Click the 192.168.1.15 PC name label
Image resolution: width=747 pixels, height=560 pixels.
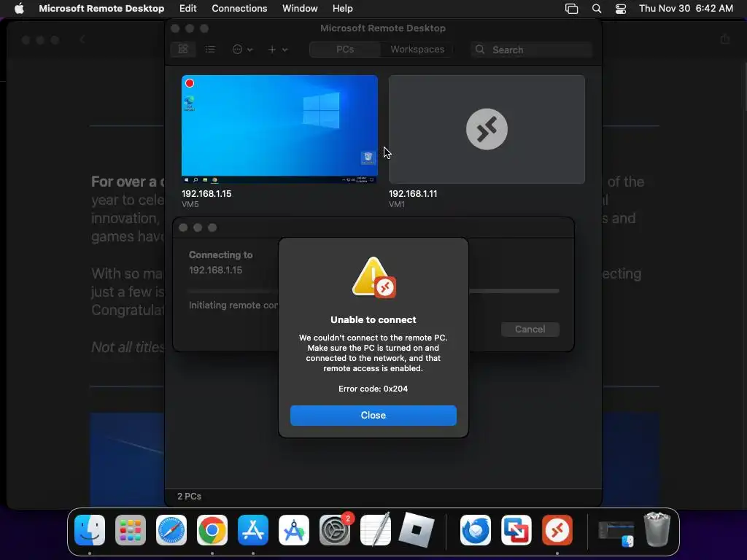click(x=206, y=194)
